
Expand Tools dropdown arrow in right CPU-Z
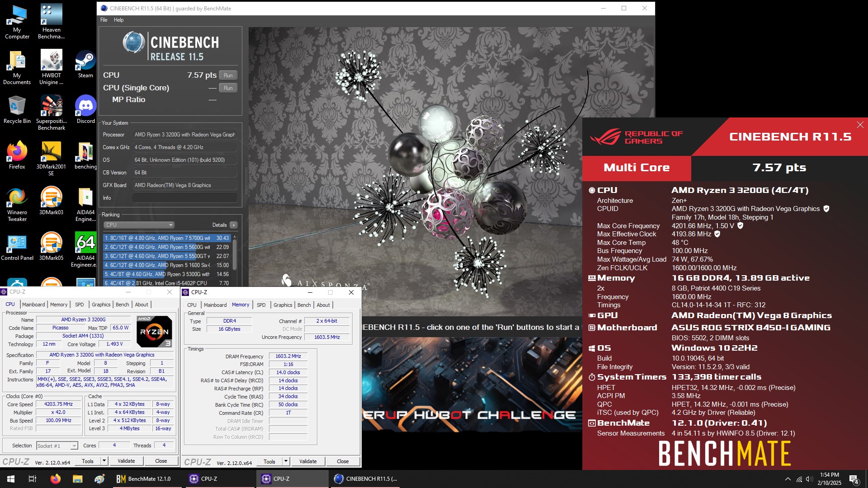point(286,462)
